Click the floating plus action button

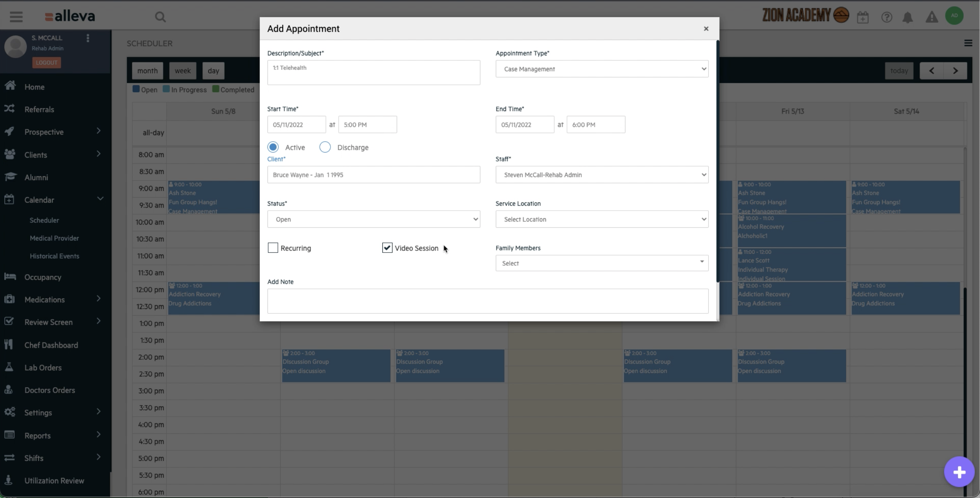point(959,471)
